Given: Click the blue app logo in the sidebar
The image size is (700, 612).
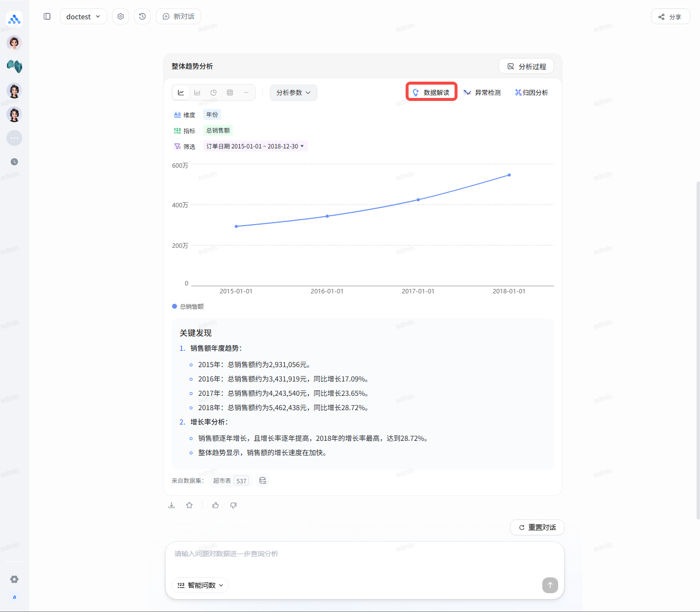Looking at the screenshot, I should 14,19.
